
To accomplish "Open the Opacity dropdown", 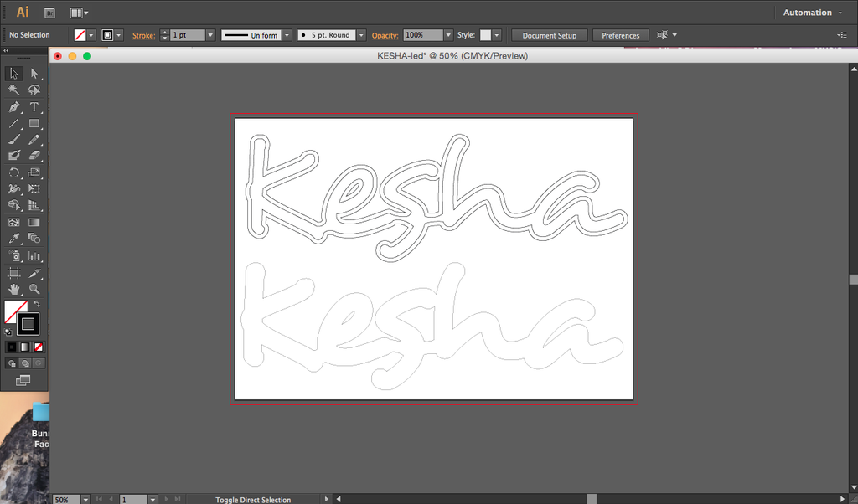I will [x=448, y=35].
